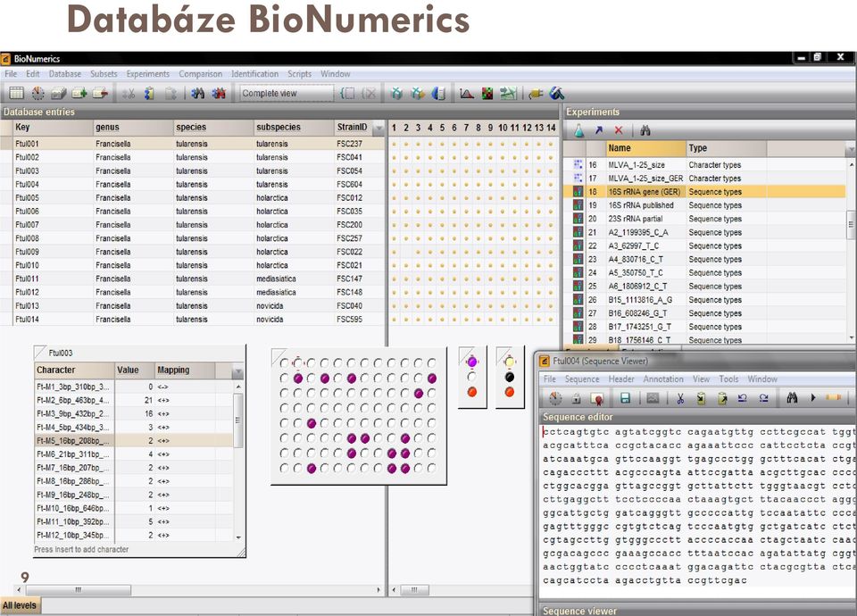Select the black circle in second small legend panel
Image resolution: width=857 pixels, height=616 pixels.
coord(510,377)
